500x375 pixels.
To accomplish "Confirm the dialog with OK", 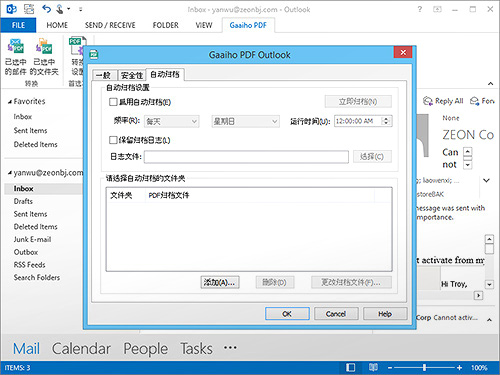I will (x=287, y=314).
